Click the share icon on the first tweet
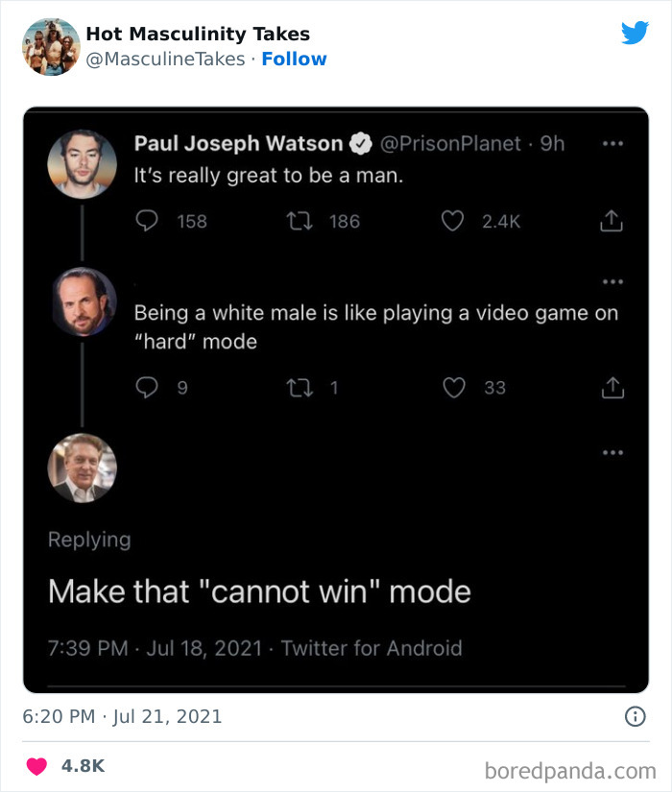 pyautogui.click(x=611, y=221)
